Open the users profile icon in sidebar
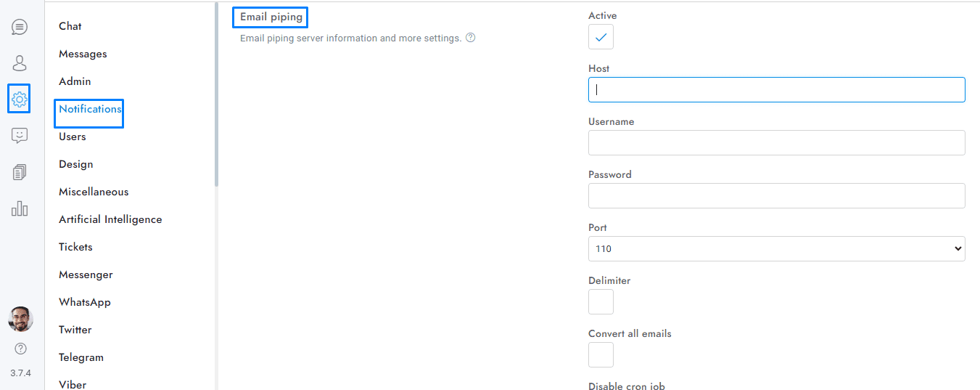This screenshot has width=980, height=390. tap(20, 63)
